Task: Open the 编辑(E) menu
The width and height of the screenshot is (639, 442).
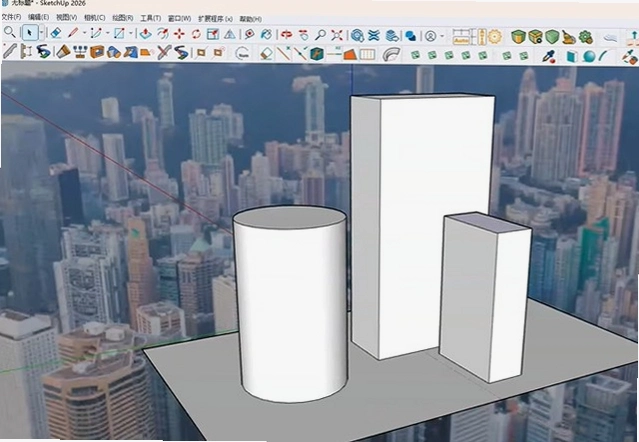Action: [39, 18]
